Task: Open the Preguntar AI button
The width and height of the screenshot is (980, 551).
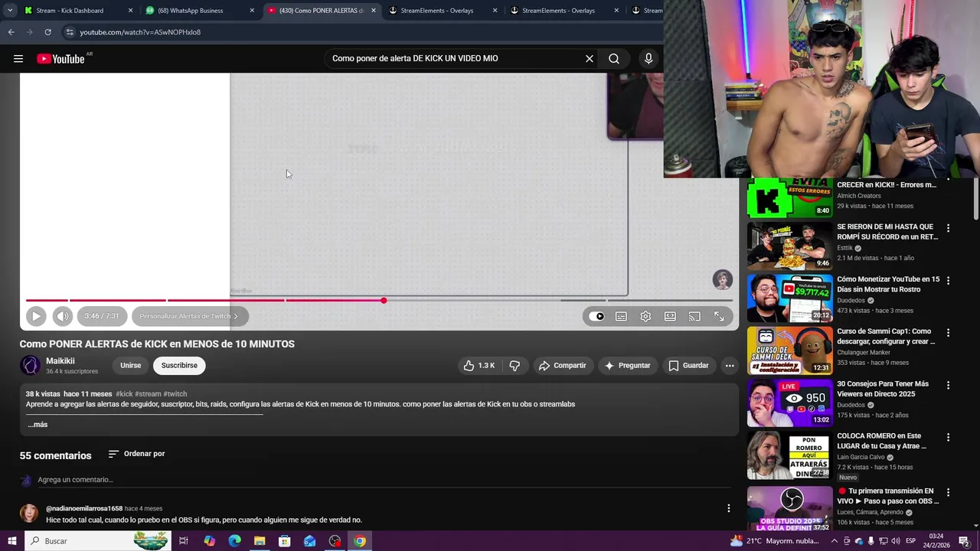Action: (x=627, y=366)
